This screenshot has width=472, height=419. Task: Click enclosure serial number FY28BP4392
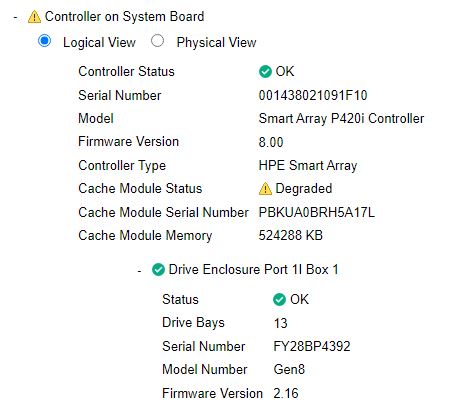[312, 346]
